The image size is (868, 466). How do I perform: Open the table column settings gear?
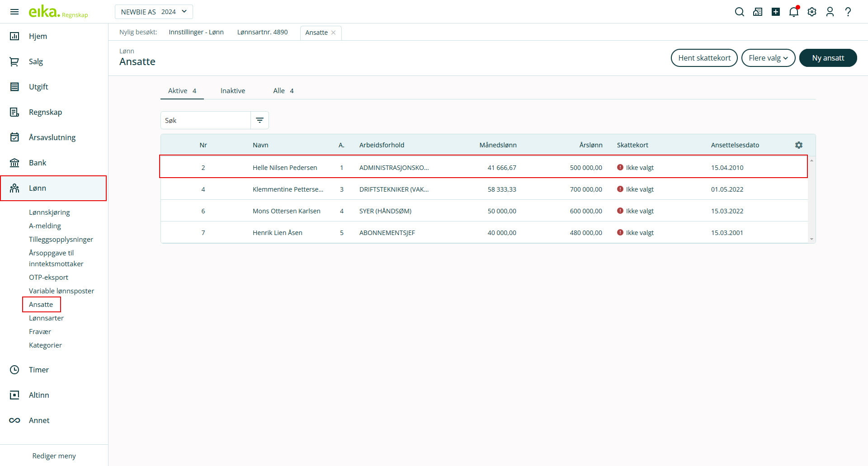799,145
